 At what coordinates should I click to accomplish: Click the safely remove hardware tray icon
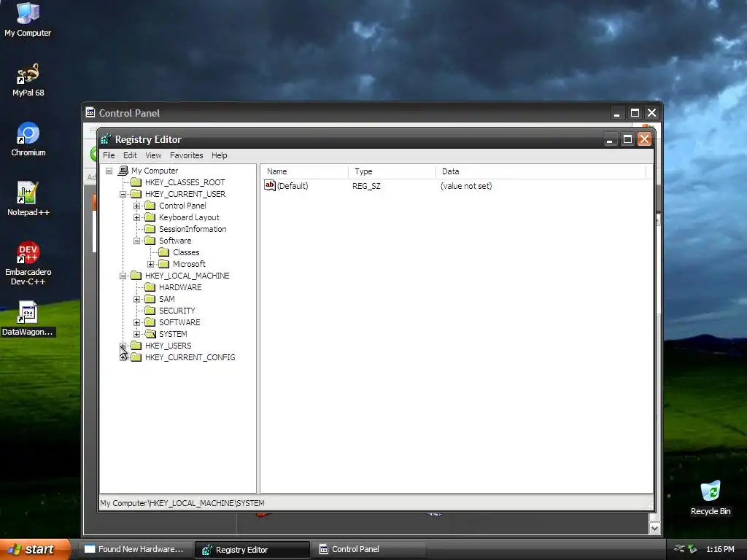pyautogui.click(x=692, y=549)
